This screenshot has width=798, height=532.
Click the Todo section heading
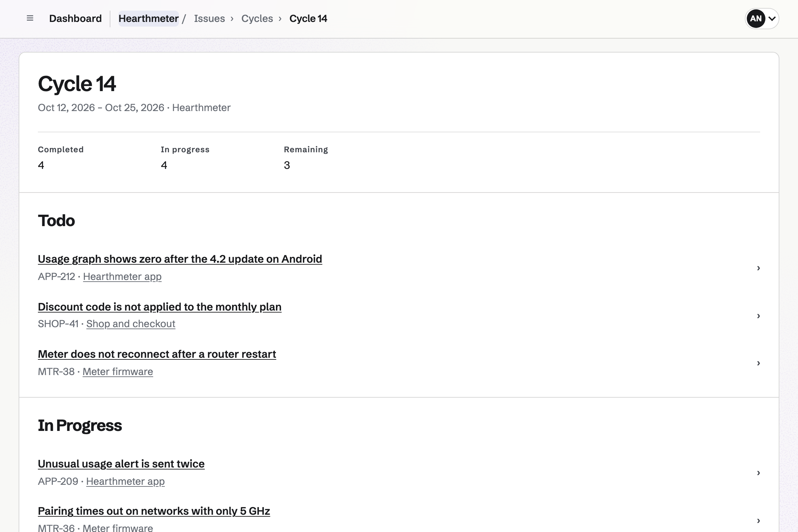pos(56,220)
